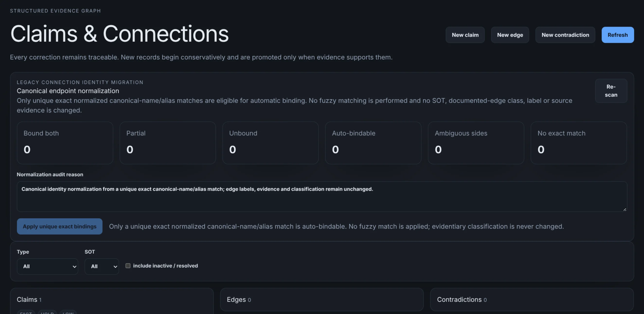Select the No exact match card
Image resolution: width=644 pixels, height=314 pixels.
click(579, 143)
